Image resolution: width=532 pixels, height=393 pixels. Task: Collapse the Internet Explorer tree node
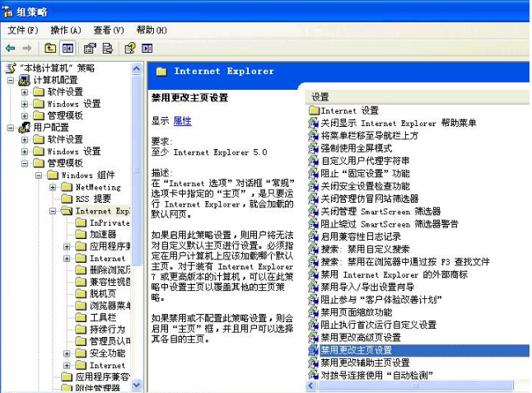[53, 211]
